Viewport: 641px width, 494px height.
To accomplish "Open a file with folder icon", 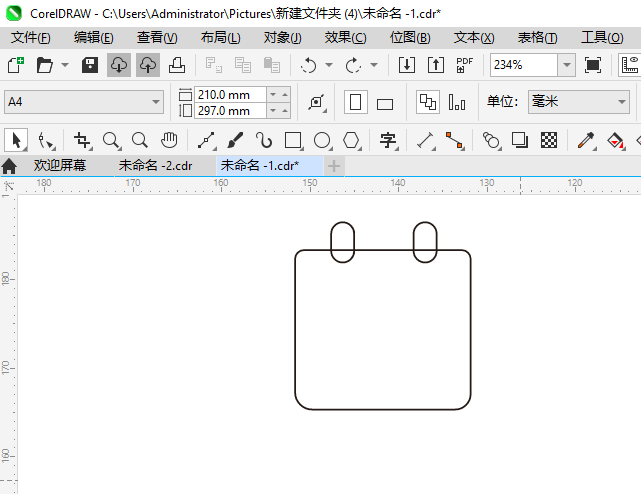I will pyautogui.click(x=44, y=65).
